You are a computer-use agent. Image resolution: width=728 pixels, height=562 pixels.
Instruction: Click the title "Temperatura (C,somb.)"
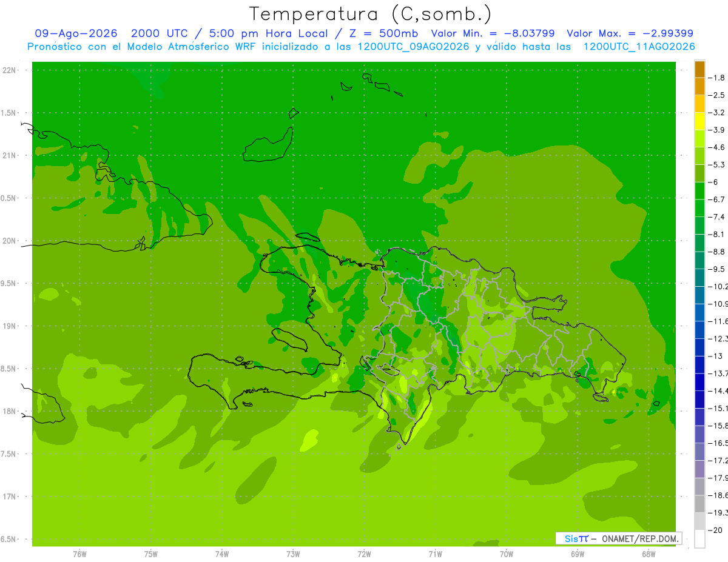tap(370, 14)
